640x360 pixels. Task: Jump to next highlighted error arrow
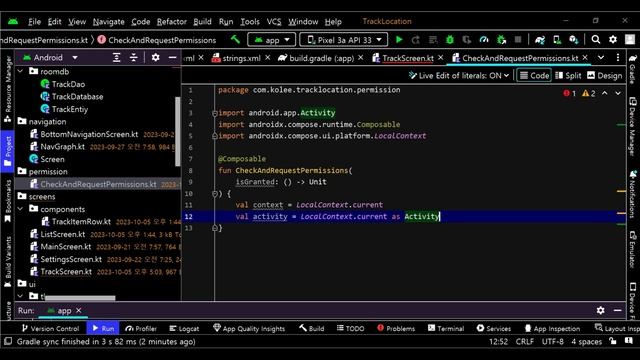(x=618, y=93)
